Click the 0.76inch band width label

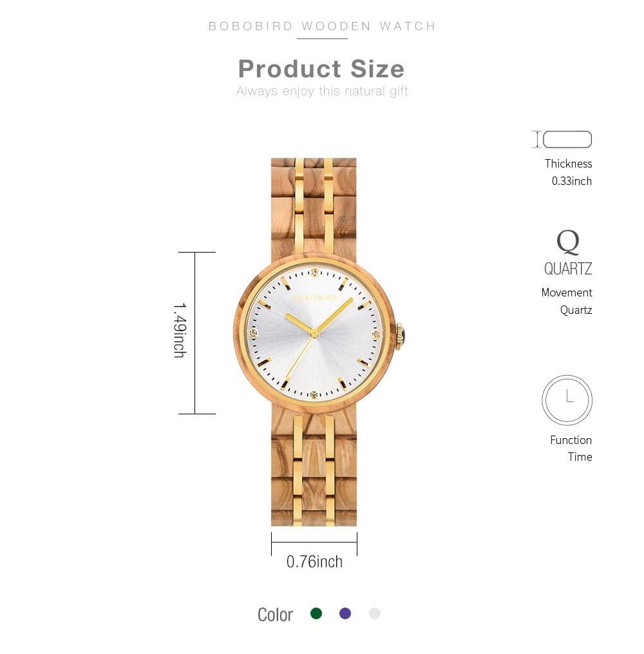(314, 561)
